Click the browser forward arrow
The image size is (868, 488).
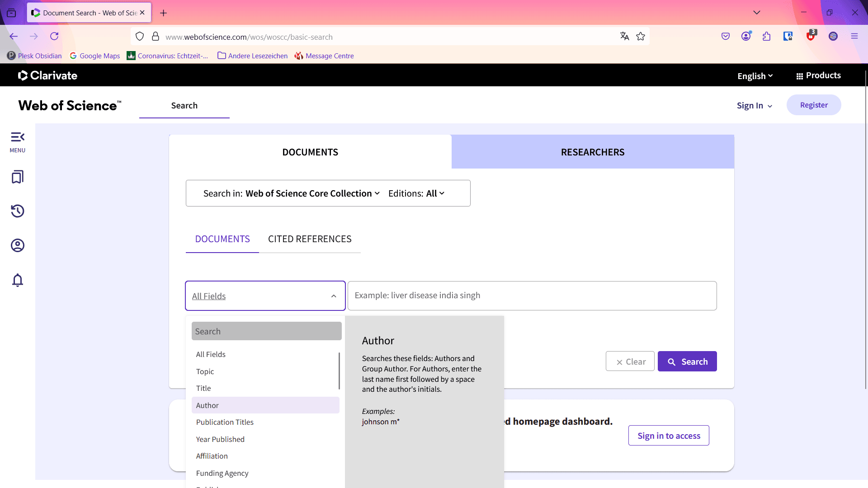pyautogui.click(x=34, y=36)
